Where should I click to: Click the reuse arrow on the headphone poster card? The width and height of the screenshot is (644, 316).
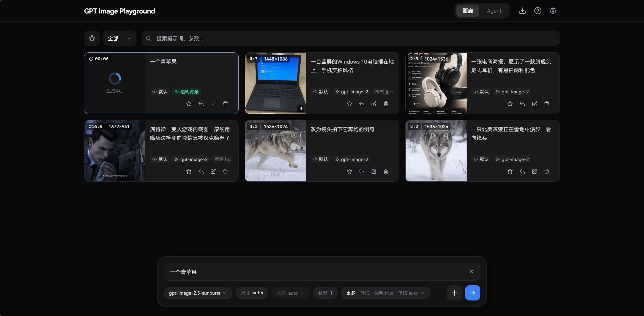click(522, 104)
